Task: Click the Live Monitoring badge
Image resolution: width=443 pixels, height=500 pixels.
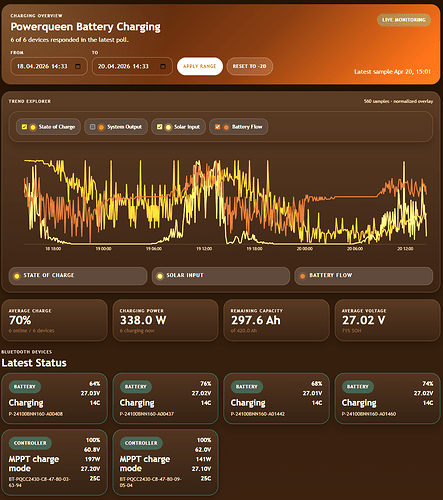Action: point(404,20)
